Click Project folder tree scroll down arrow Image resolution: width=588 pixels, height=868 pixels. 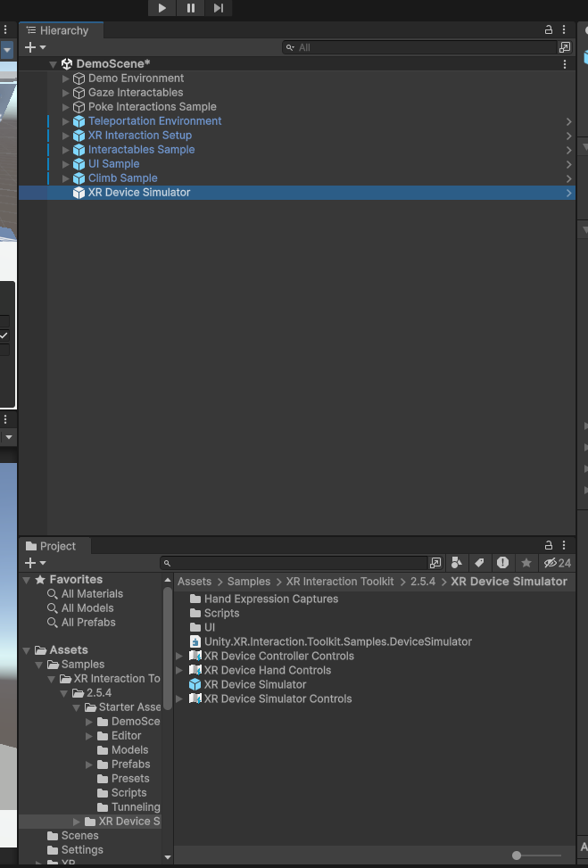click(x=168, y=857)
